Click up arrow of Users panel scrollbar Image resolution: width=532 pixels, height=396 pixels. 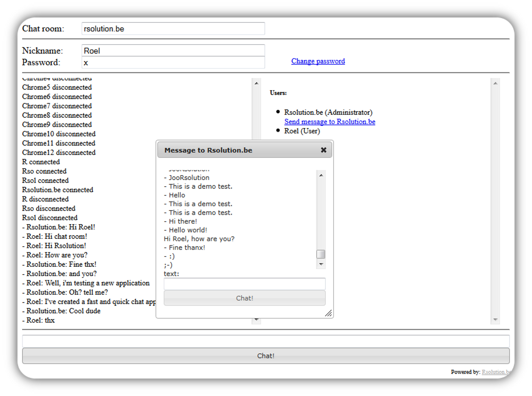point(495,83)
